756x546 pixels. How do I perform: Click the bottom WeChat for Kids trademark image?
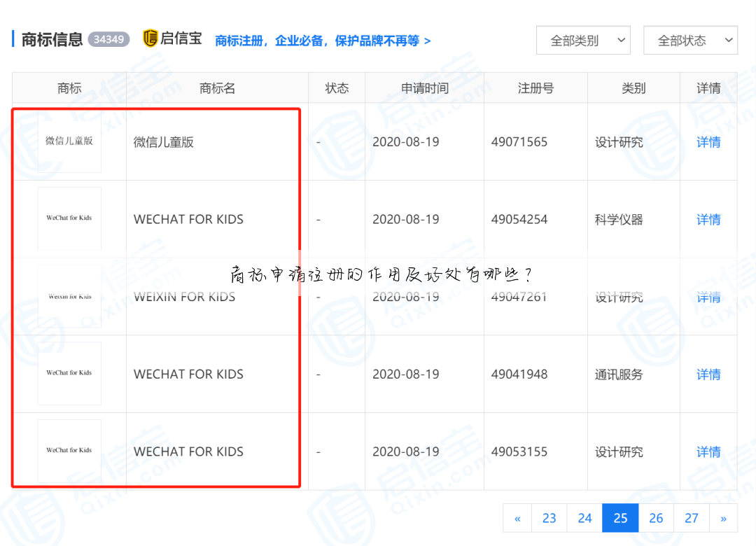pos(69,450)
